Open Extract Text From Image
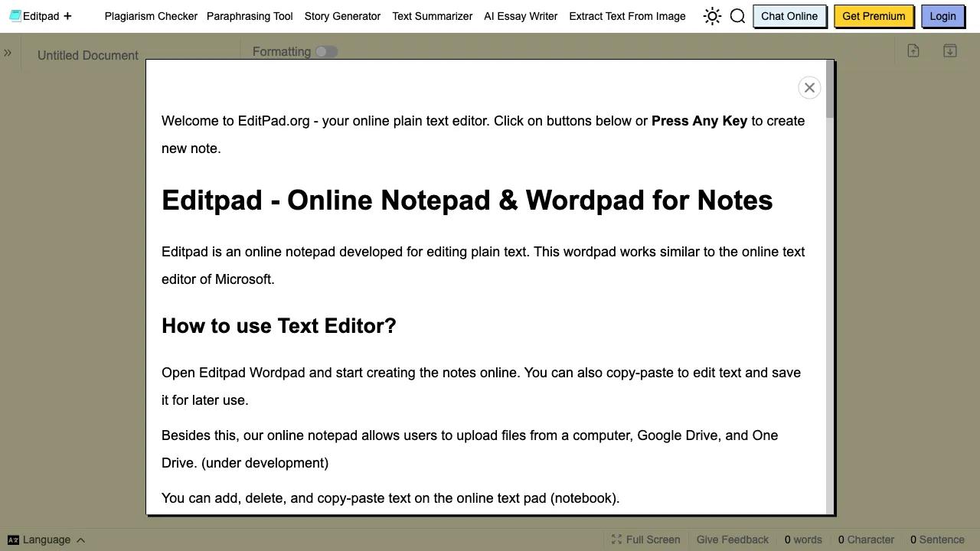This screenshot has width=980, height=551. click(x=627, y=16)
